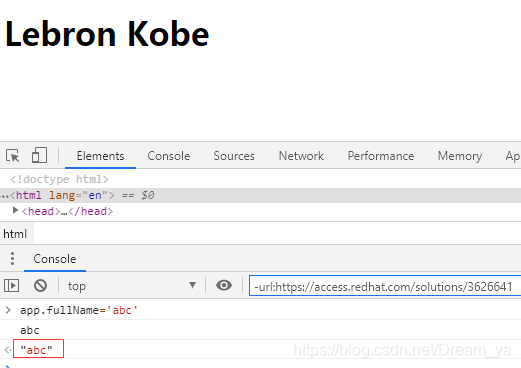Open the top JavaScript context dropdown
This screenshot has width=521, height=368.
[x=132, y=286]
